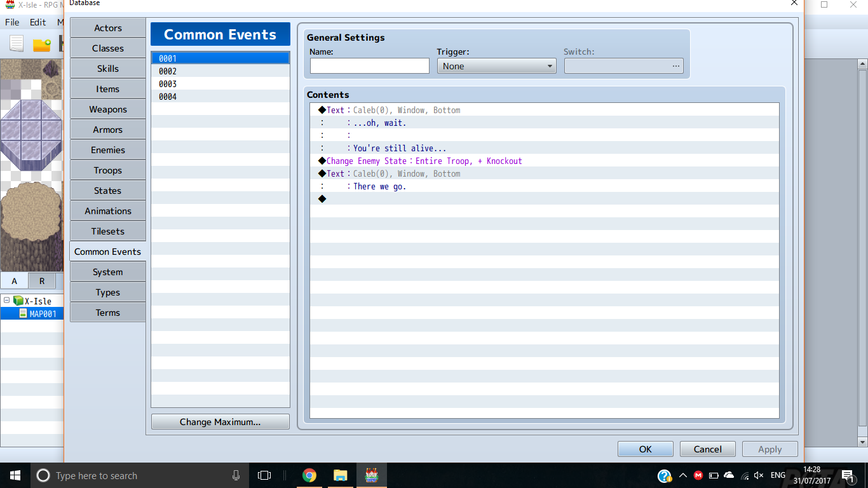
Task: Click the taskbar clock showing 14:28
Action: [811, 475]
